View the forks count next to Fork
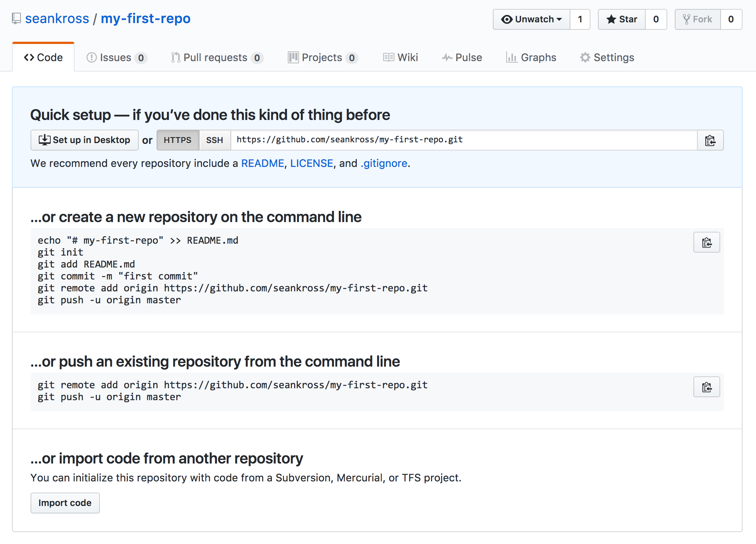The image size is (756, 544). [731, 19]
